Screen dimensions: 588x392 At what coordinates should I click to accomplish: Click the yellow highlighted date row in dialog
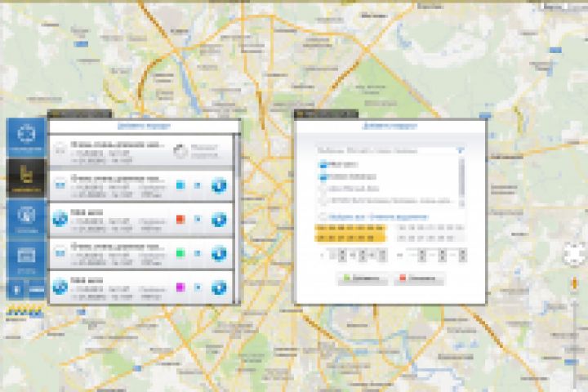pos(350,233)
